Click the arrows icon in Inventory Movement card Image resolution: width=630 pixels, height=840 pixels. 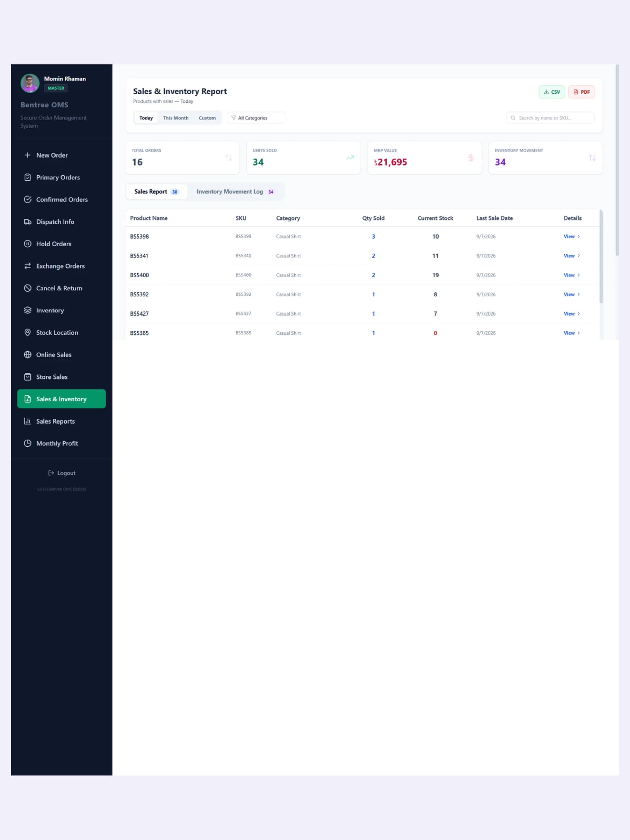(x=592, y=157)
